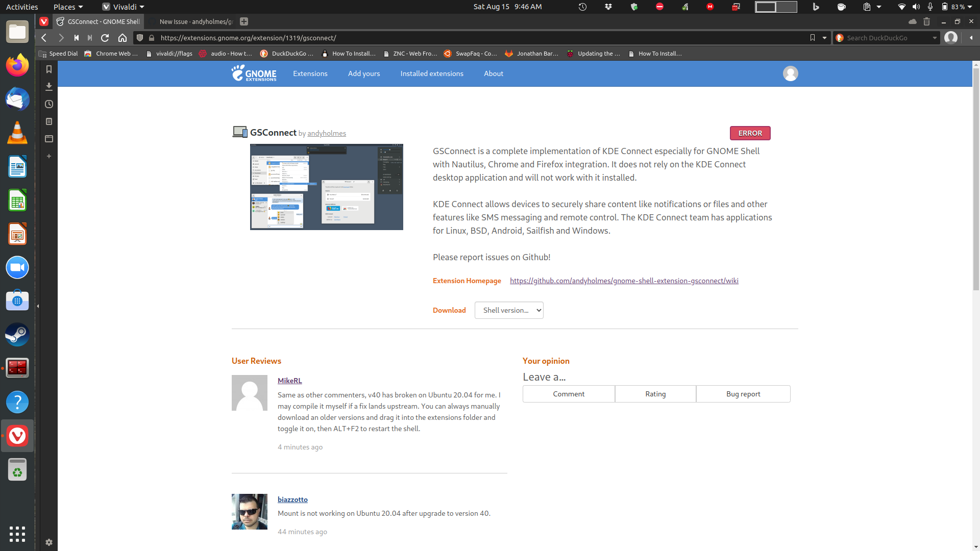Launch Steam from the dock
980x551 pixels.
pos(17,335)
